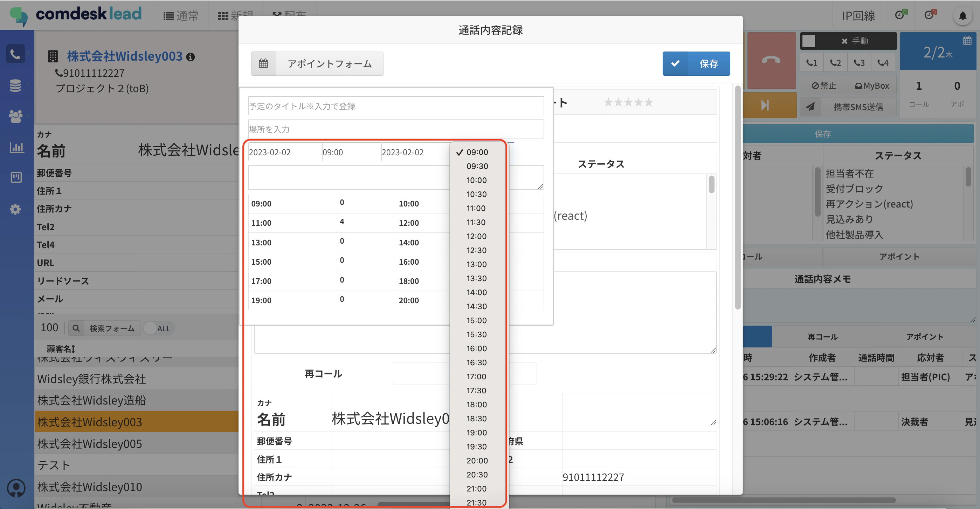Open the bar chart reports icon

(x=16, y=147)
